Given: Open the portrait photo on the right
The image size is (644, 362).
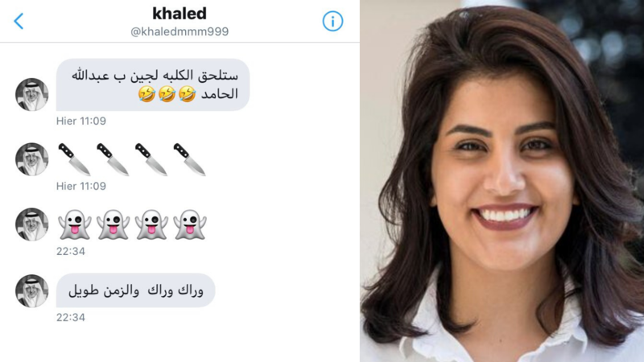Looking at the screenshot, I should tap(502, 181).
